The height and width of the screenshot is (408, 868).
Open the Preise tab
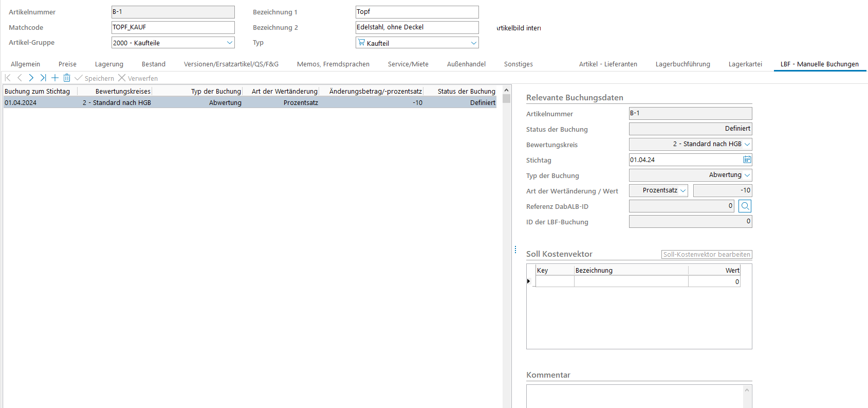click(67, 64)
